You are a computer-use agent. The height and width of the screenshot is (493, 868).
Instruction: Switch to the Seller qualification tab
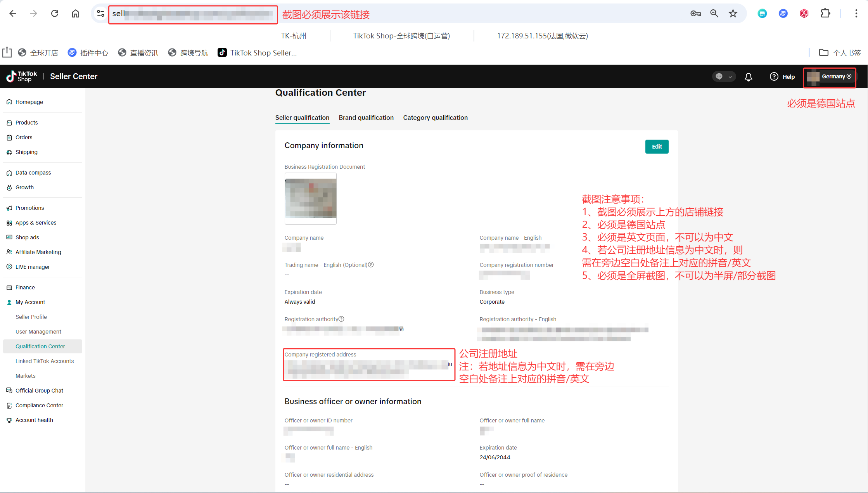click(x=302, y=118)
